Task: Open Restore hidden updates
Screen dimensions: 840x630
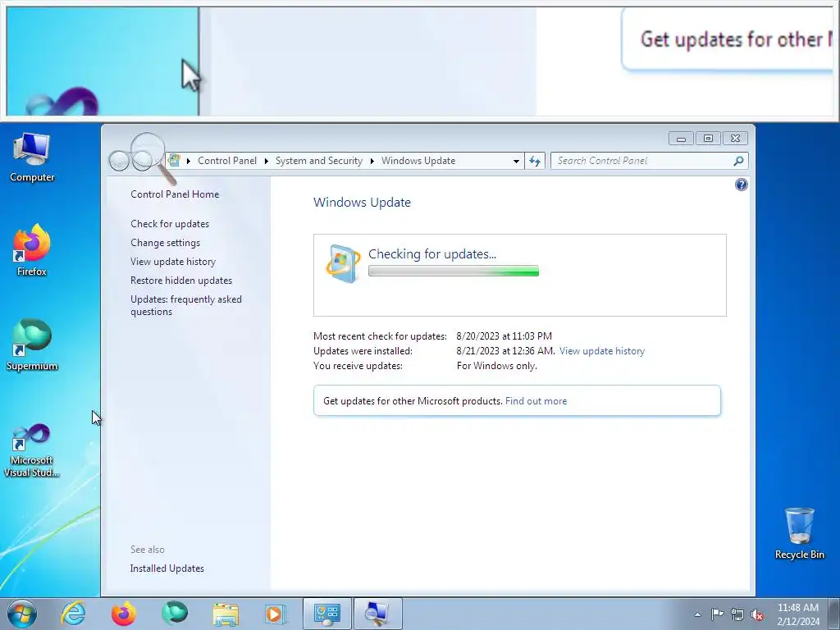Action: [181, 281]
